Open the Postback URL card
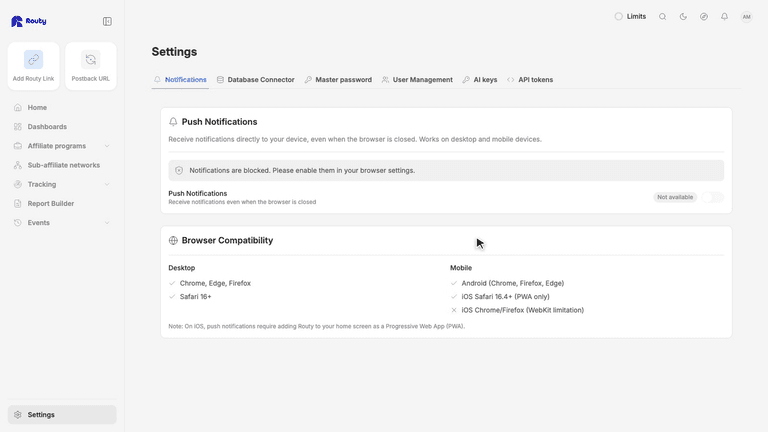 click(x=91, y=66)
